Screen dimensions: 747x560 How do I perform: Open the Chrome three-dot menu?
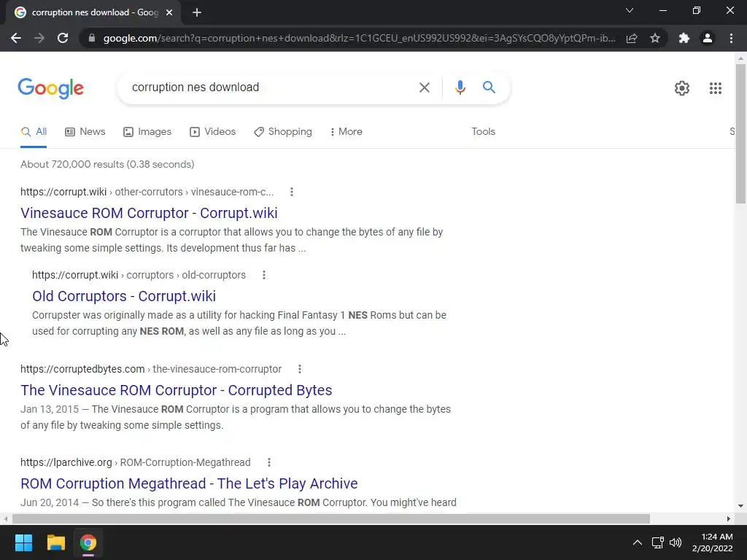point(731,38)
